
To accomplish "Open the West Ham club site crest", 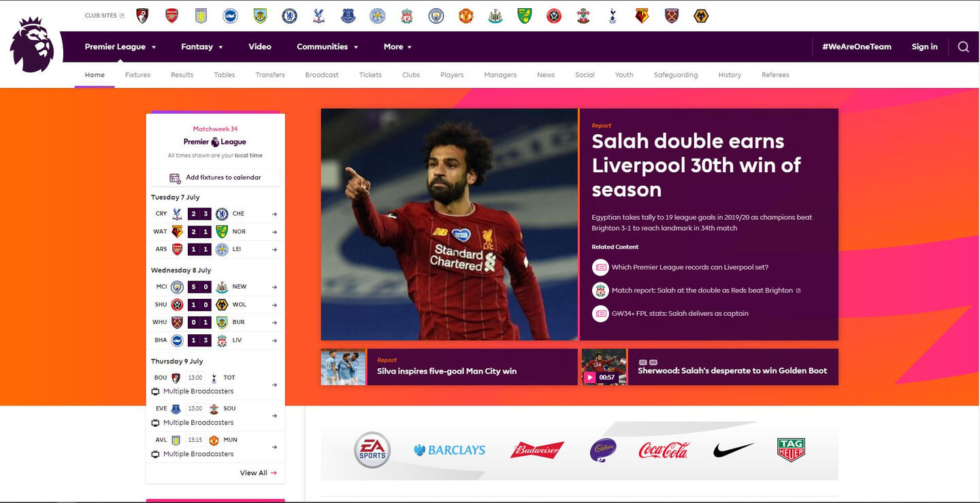I will pos(672,16).
